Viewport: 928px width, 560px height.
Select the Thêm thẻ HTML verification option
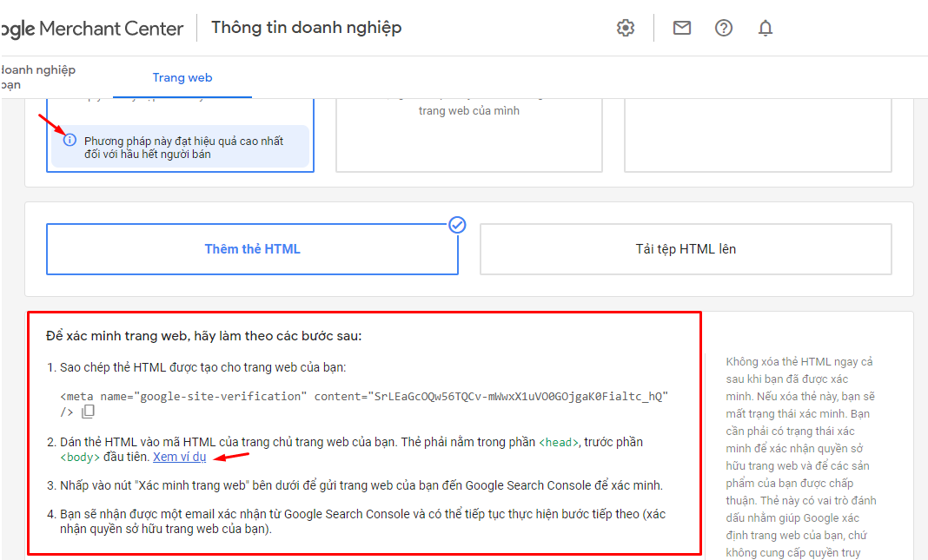point(252,248)
